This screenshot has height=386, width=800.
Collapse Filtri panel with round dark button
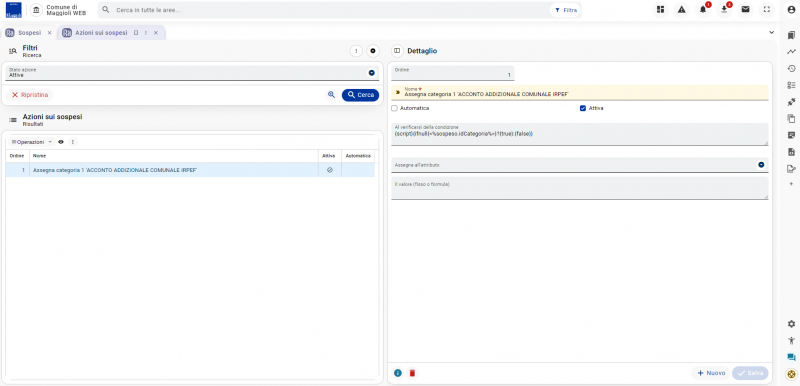pyautogui.click(x=373, y=51)
